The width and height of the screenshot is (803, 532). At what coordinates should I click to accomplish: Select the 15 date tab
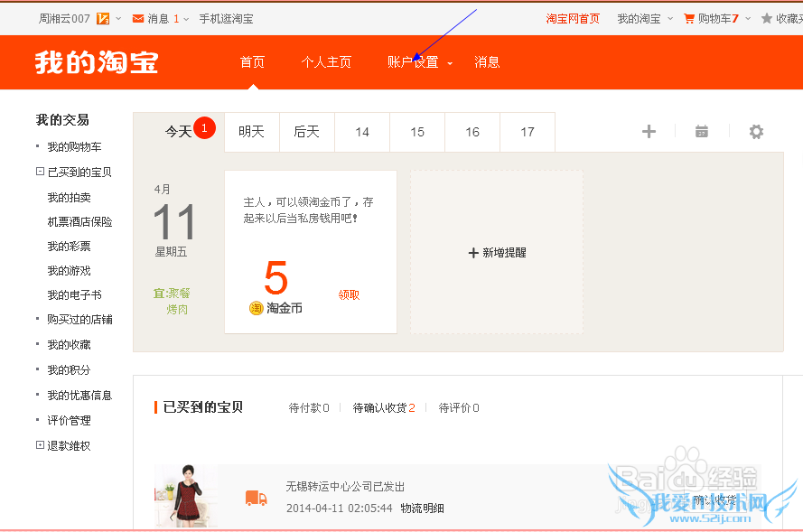(417, 132)
